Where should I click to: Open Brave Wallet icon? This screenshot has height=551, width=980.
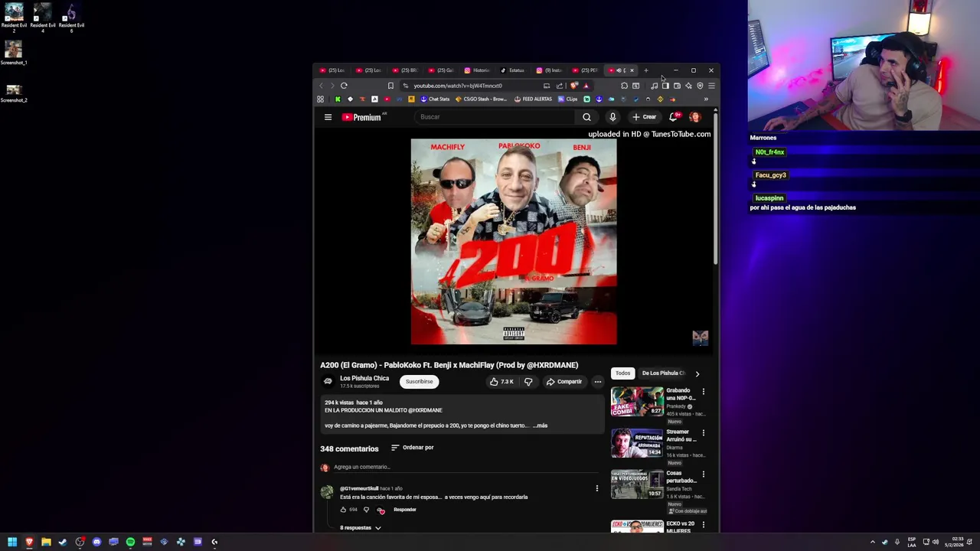click(x=677, y=86)
